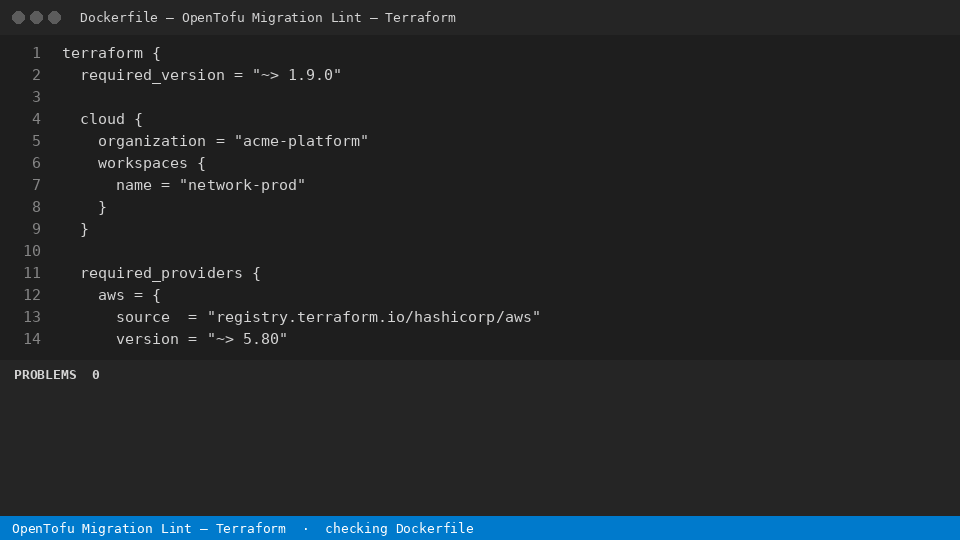Click line number 4 in gutter
960x540 pixels.
coord(36,119)
